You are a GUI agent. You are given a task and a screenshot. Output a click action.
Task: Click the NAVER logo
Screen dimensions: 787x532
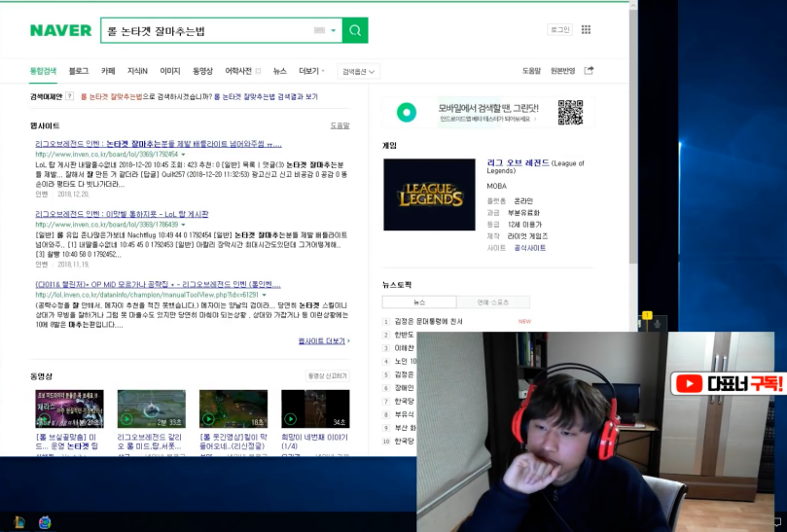[x=60, y=30]
